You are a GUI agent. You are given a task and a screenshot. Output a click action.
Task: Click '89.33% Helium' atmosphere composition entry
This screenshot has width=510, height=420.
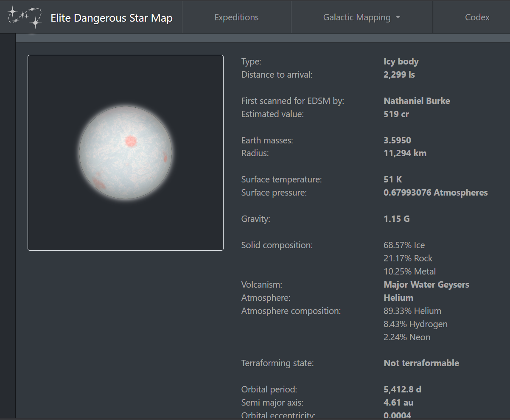point(412,311)
